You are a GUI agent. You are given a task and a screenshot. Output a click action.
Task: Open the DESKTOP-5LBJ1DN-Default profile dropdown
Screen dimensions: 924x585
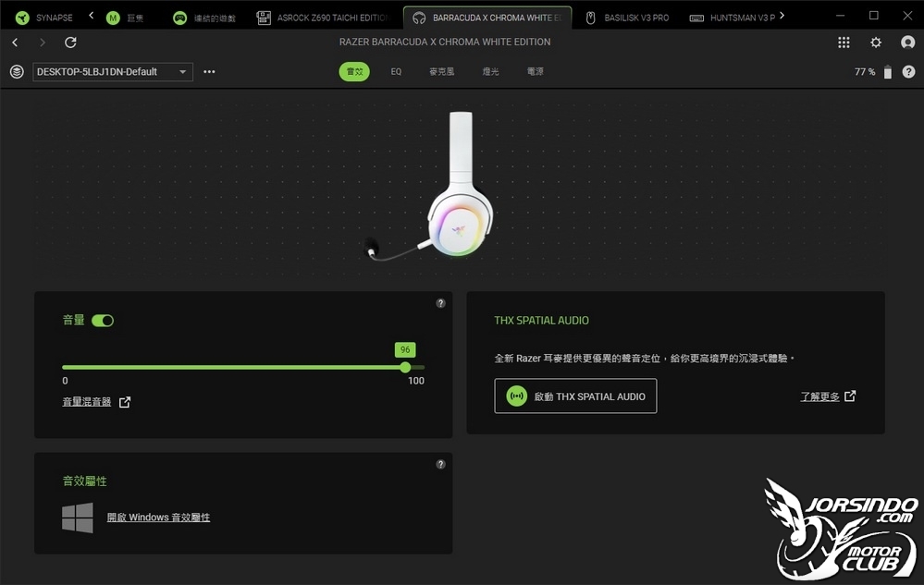[113, 72]
